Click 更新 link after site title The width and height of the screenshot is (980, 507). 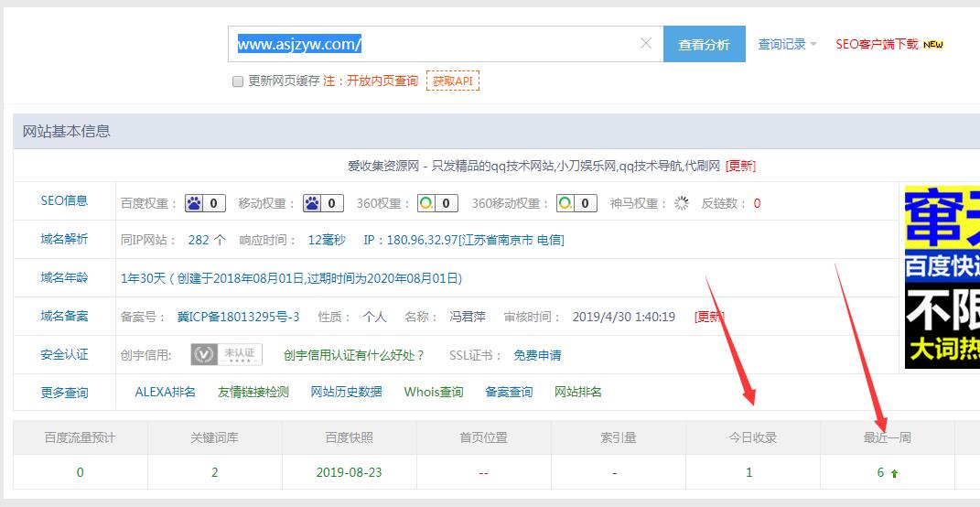740,166
